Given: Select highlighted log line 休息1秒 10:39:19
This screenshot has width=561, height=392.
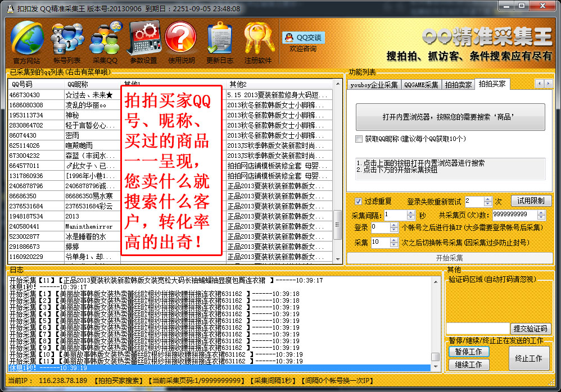Looking at the screenshot, I should tap(219, 368).
